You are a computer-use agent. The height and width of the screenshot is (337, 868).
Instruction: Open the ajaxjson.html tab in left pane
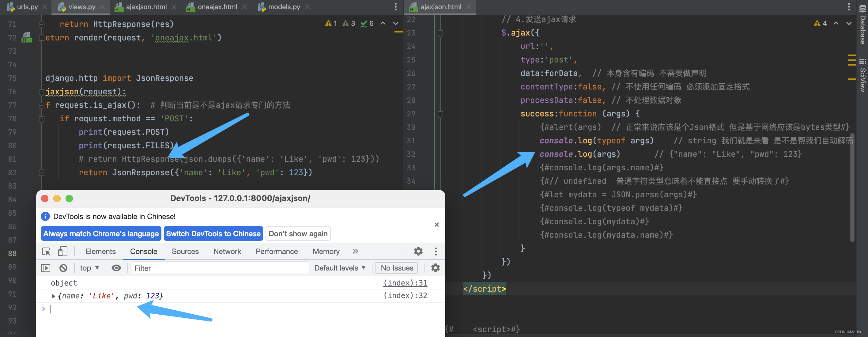pos(141,7)
